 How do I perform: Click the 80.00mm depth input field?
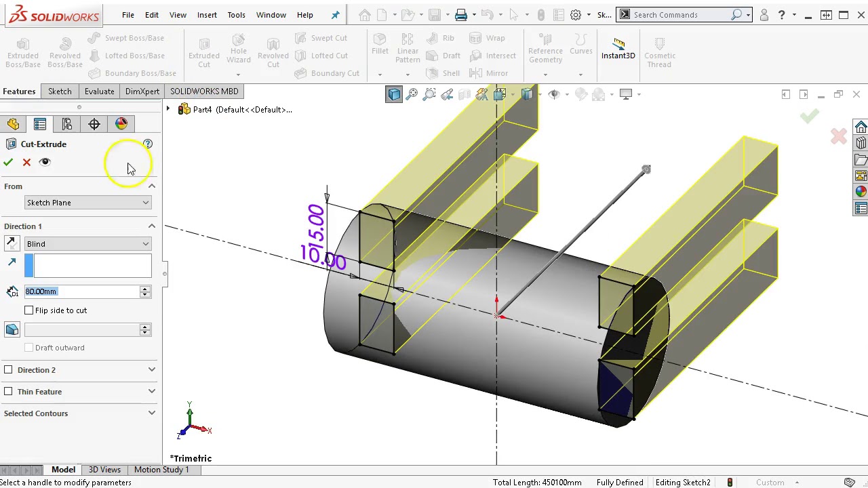coord(81,291)
